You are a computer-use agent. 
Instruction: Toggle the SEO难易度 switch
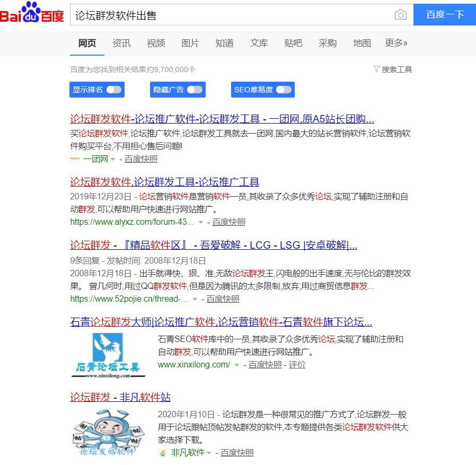(284, 90)
